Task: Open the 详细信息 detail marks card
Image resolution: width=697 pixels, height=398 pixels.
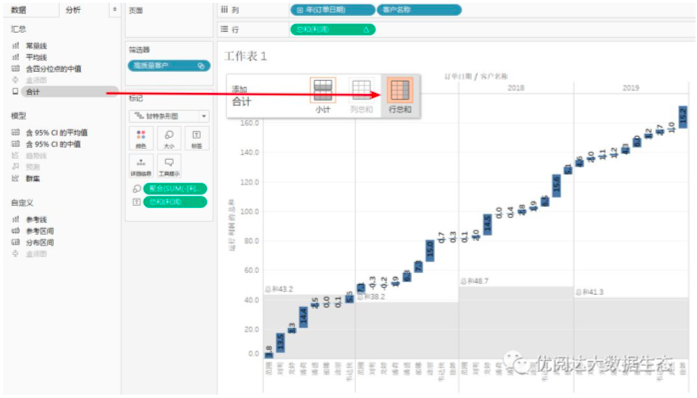Action: pos(141,166)
